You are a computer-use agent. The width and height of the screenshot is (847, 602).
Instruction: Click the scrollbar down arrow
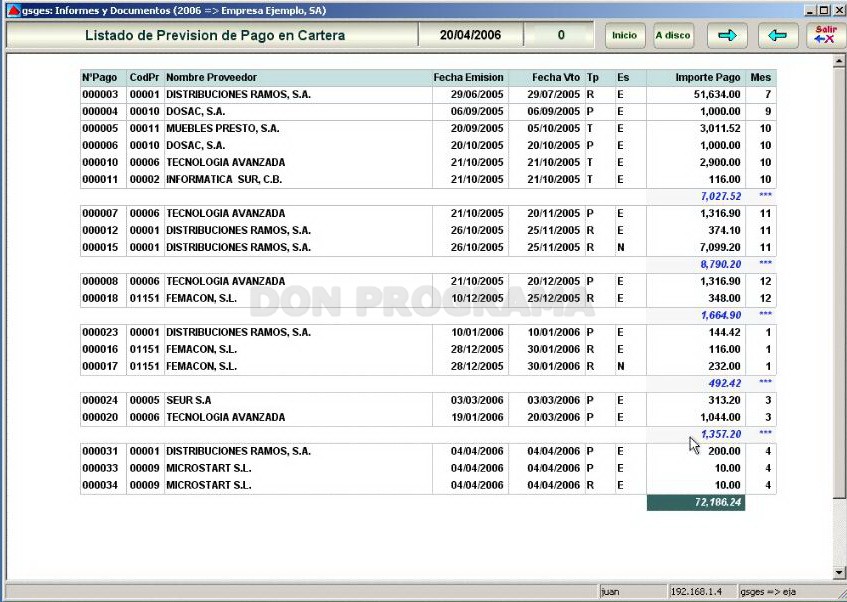[839, 572]
